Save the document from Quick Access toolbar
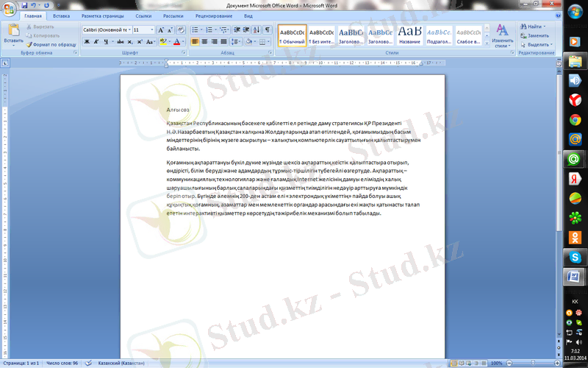Viewport: 588px width, 368px height. 24,4
